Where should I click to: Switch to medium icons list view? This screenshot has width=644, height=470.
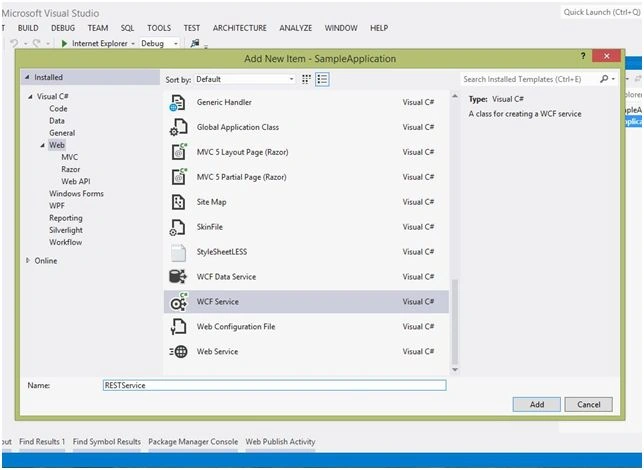click(322, 79)
